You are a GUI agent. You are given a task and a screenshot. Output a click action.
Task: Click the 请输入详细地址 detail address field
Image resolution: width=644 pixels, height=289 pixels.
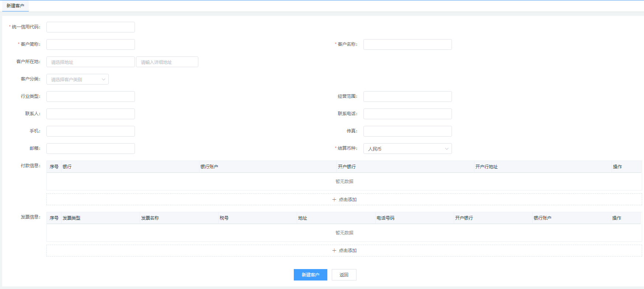coord(167,62)
